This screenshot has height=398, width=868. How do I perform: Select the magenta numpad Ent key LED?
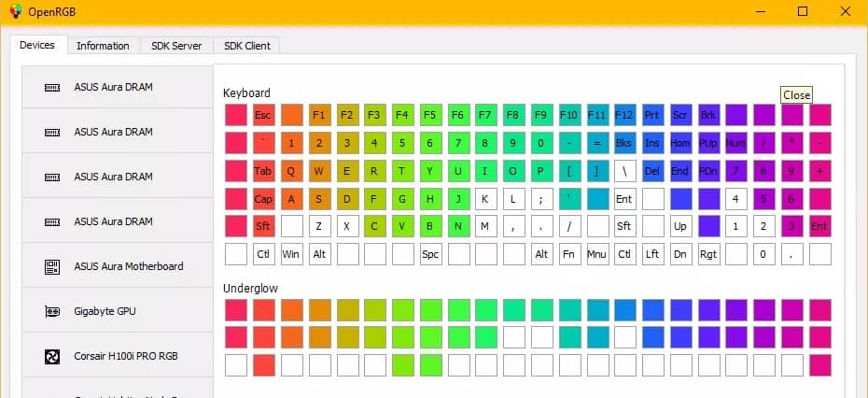tap(819, 226)
